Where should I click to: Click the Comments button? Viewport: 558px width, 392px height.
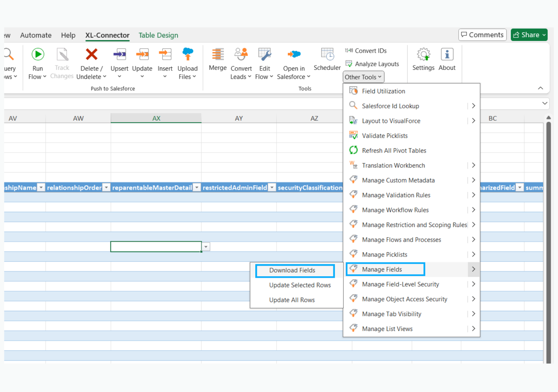[x=482, y=35]
